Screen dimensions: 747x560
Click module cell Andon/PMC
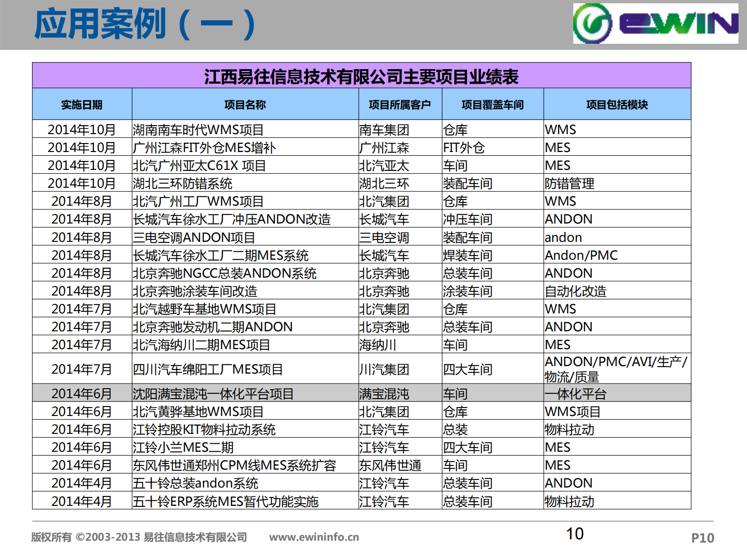(617, 255)
